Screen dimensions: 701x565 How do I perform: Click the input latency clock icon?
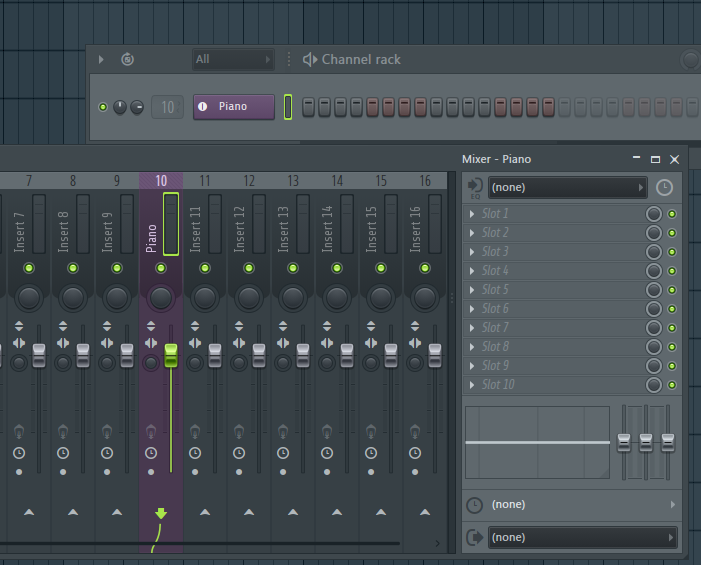664,187
